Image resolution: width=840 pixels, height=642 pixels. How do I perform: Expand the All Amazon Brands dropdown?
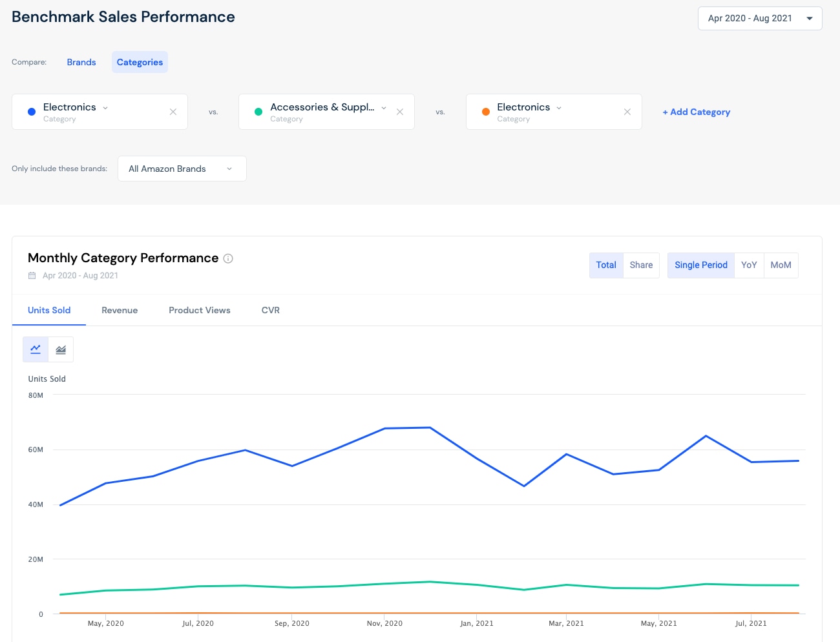coord(182,169)
